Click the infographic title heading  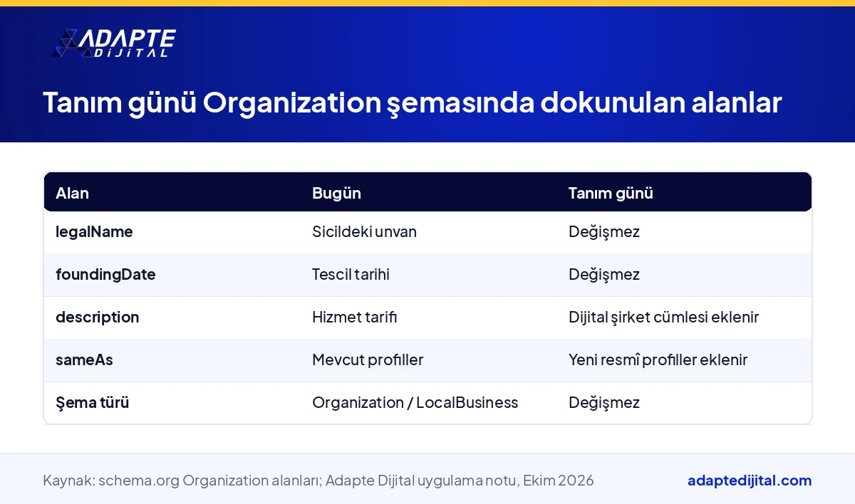pyautogui.click(x=412, y=103)
